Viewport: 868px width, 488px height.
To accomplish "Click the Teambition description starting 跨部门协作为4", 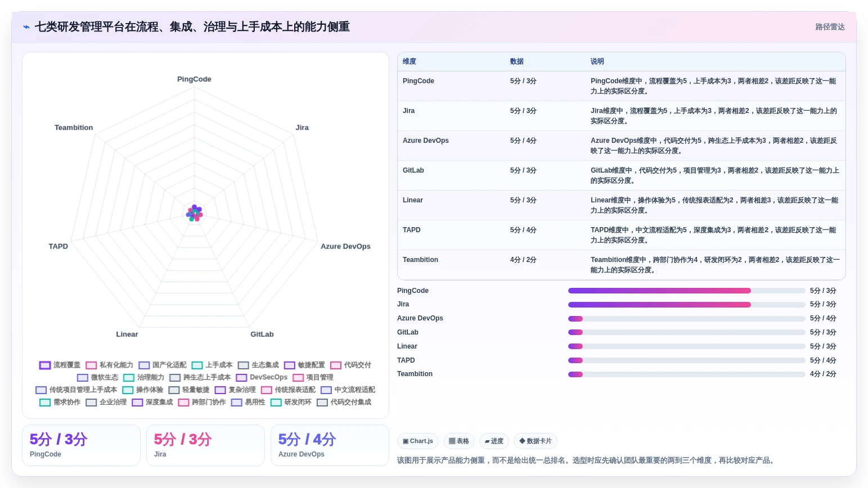I will (715, 265).
